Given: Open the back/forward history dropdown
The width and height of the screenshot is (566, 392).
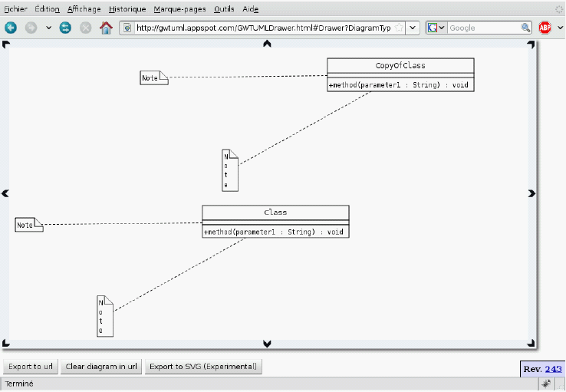Looking at the screenshot, I should pyautogui.click(x=49, y=28).
